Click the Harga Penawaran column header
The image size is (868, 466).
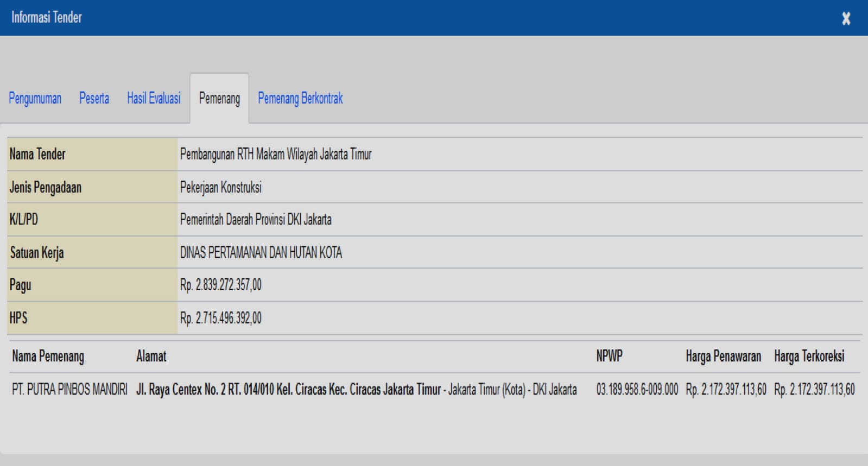coord(724,356)
